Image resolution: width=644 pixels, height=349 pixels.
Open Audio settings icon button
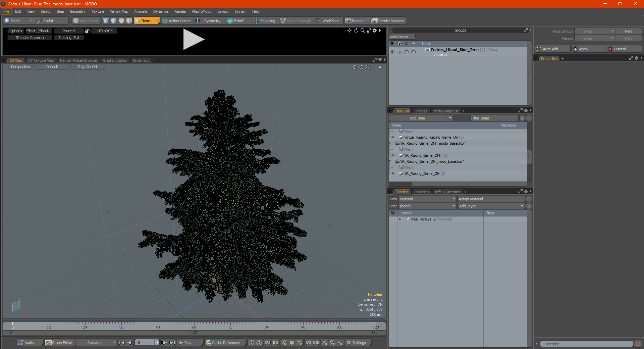[30, 343]
